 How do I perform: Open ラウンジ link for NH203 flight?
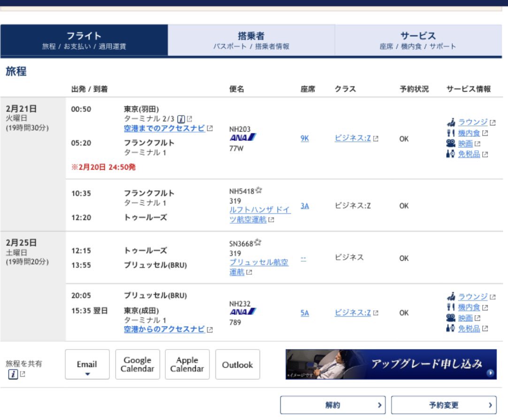tap(473, 122)
